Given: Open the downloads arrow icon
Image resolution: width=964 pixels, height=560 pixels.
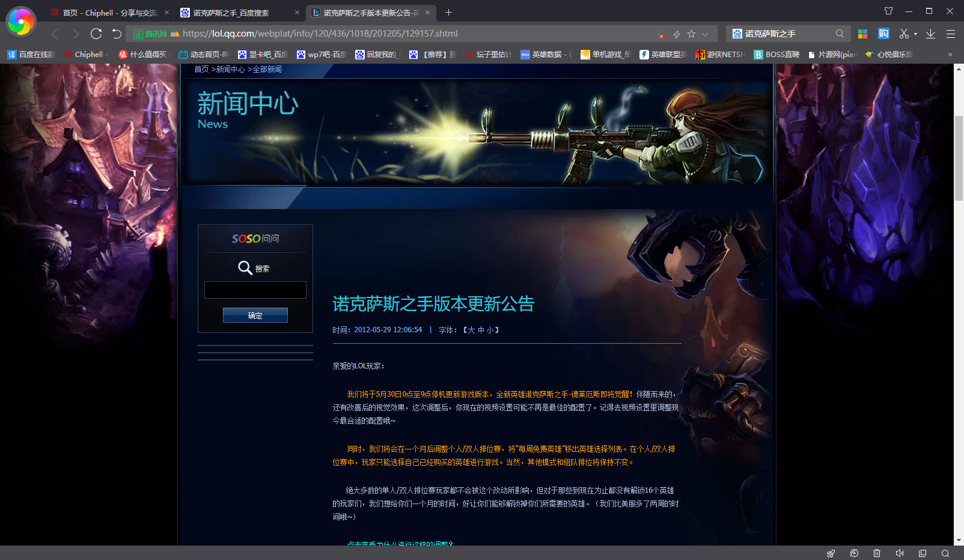Looking at the screenshot, I should pos(930,34).
